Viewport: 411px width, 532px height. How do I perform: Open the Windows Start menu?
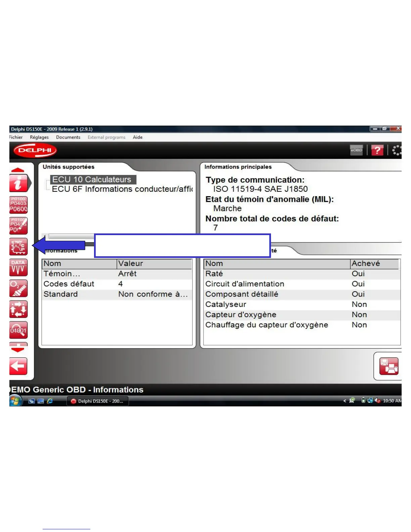15,401
